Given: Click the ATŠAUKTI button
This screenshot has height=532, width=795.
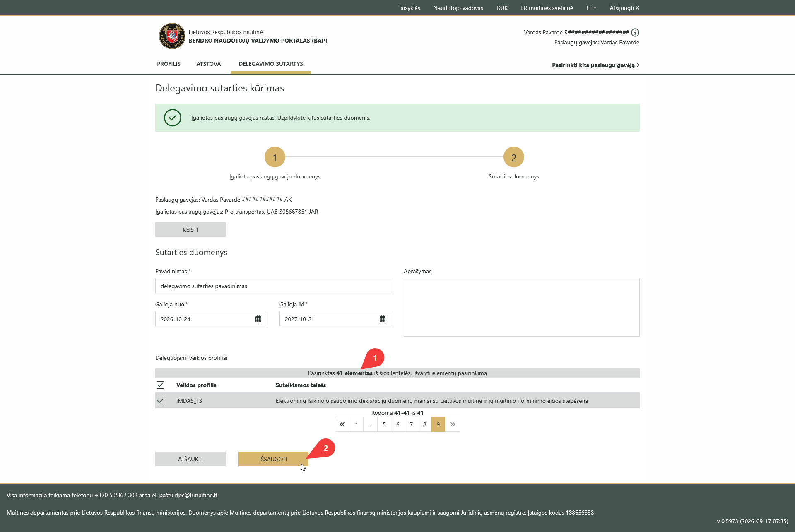Looking at the screenshot, I should (190, 459).
